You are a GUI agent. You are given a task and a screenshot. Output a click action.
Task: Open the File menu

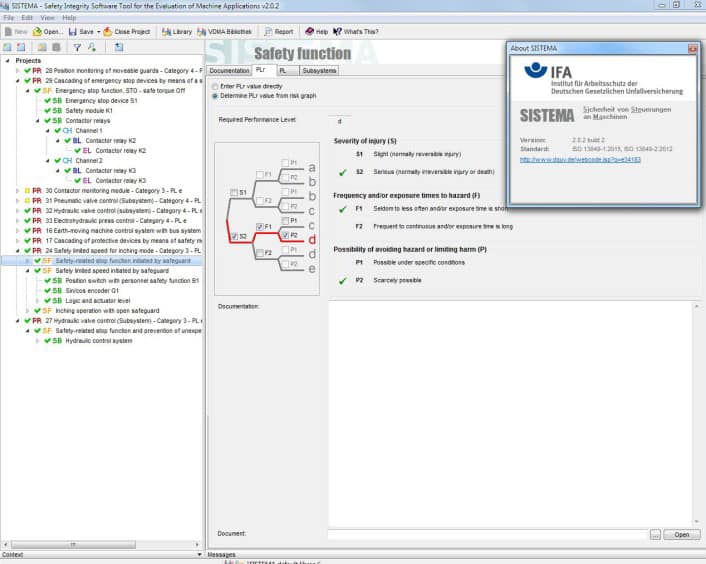[9, 18]
